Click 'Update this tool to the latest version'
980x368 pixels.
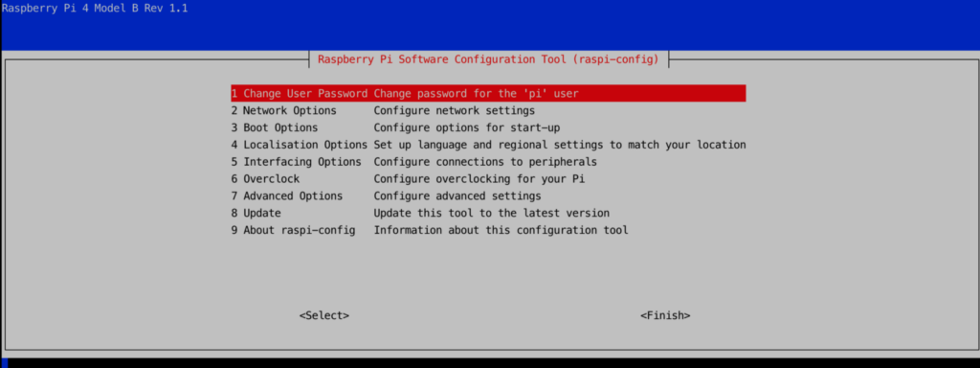coord(491,213)
